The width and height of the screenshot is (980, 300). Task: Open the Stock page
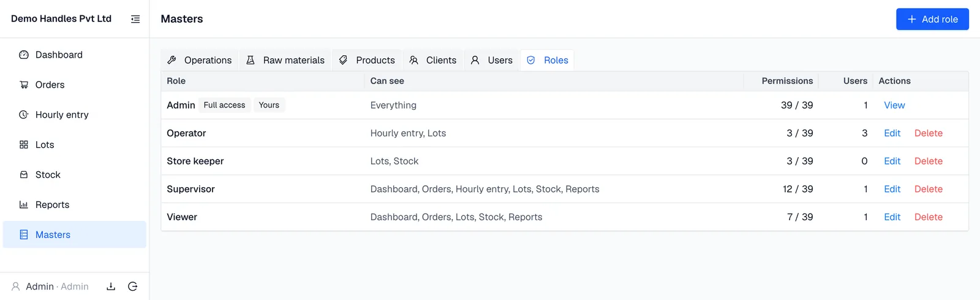tap(75, 175)
